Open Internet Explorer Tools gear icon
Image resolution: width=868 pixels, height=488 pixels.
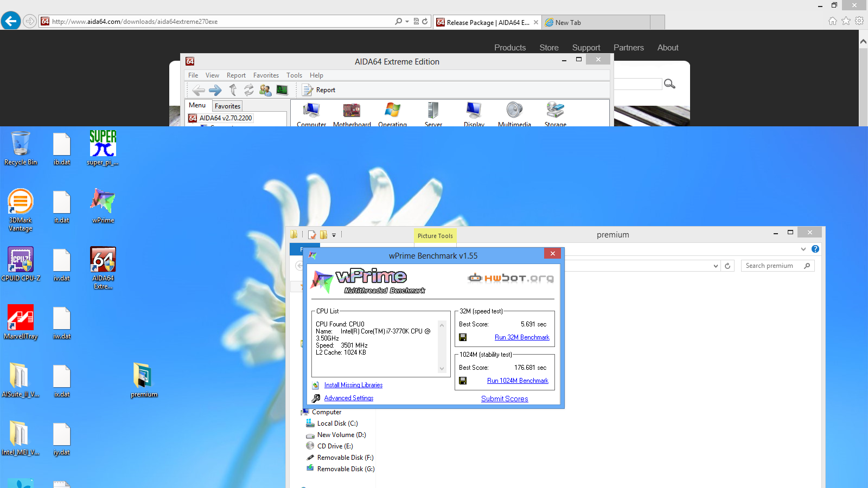point(859,21)
